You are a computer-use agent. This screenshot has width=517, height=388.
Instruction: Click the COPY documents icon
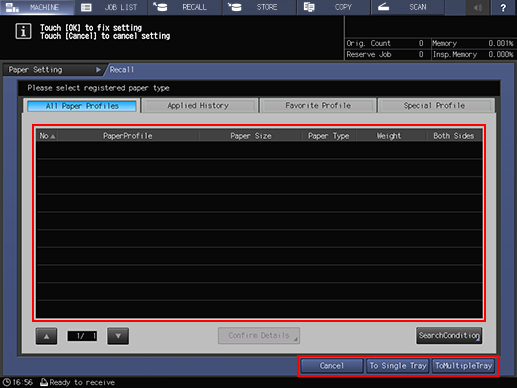pyautogui.click(x=309, y=7)
